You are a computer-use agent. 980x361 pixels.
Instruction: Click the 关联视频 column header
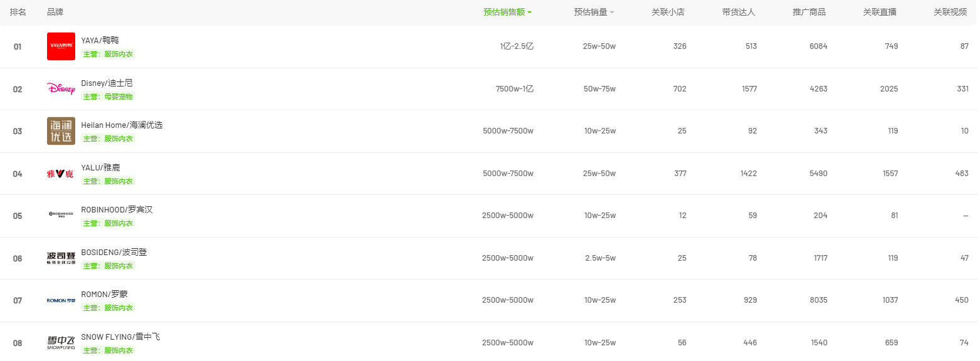[x=951, y=12]
